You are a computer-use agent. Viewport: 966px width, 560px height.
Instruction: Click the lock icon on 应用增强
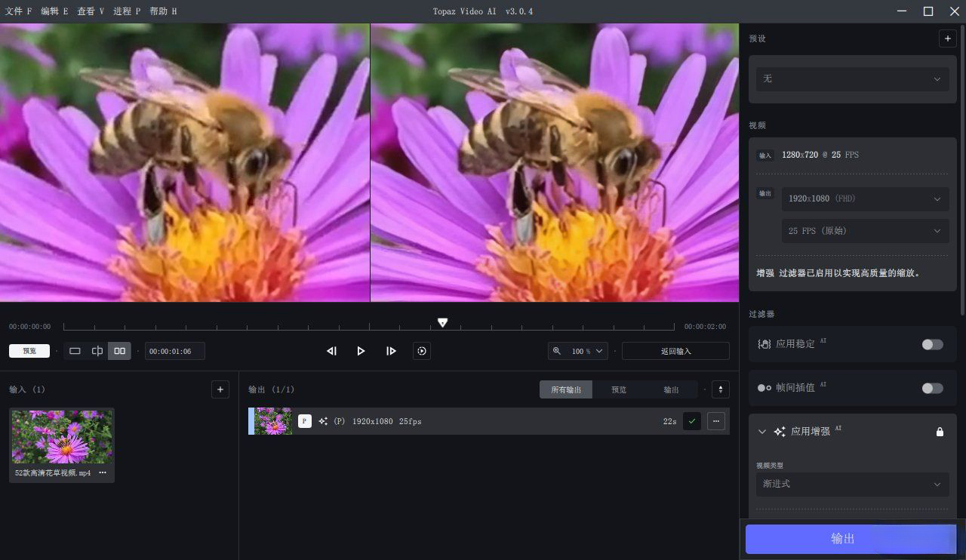(x=940, y=432)
